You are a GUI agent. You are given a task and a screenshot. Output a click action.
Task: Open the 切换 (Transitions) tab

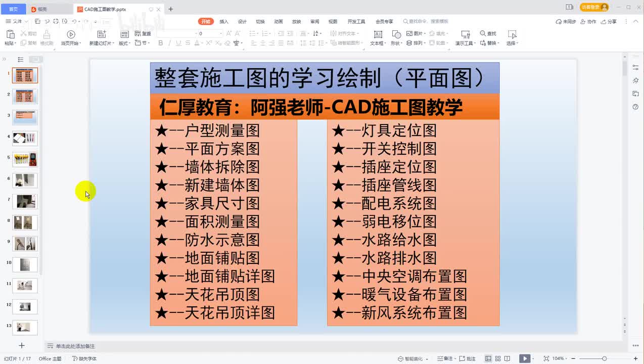(x=260, y=22)
